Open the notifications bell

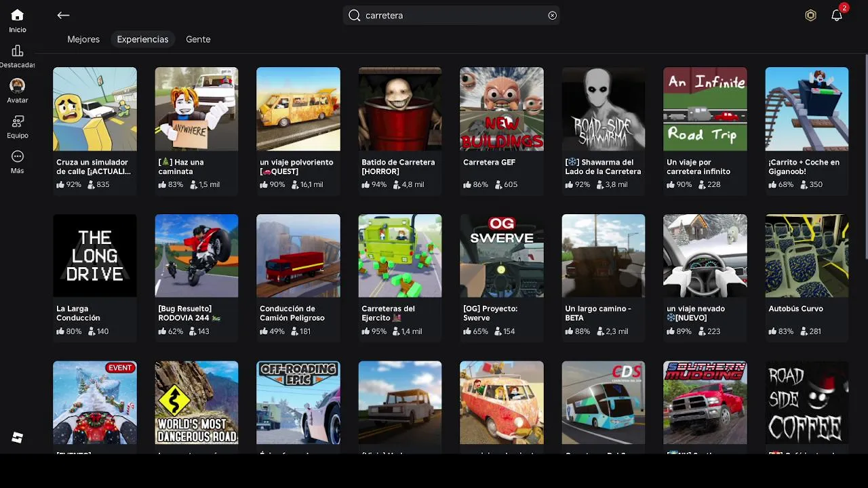837,15
